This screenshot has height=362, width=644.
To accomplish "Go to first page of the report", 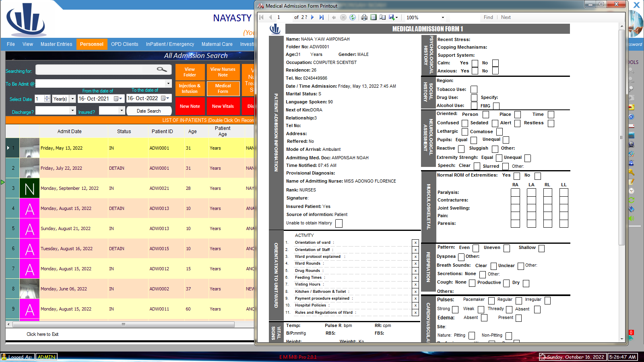I will [262, 17].
